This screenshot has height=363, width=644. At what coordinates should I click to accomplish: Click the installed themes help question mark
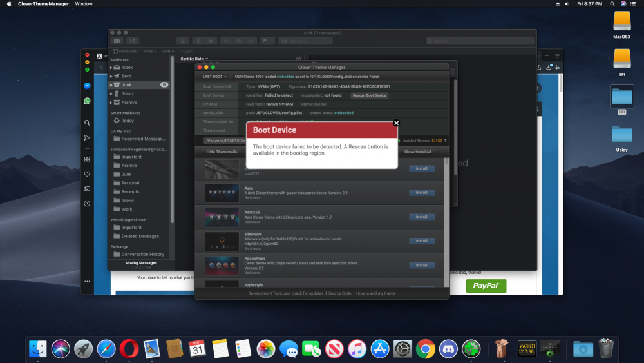pos(445,141)
